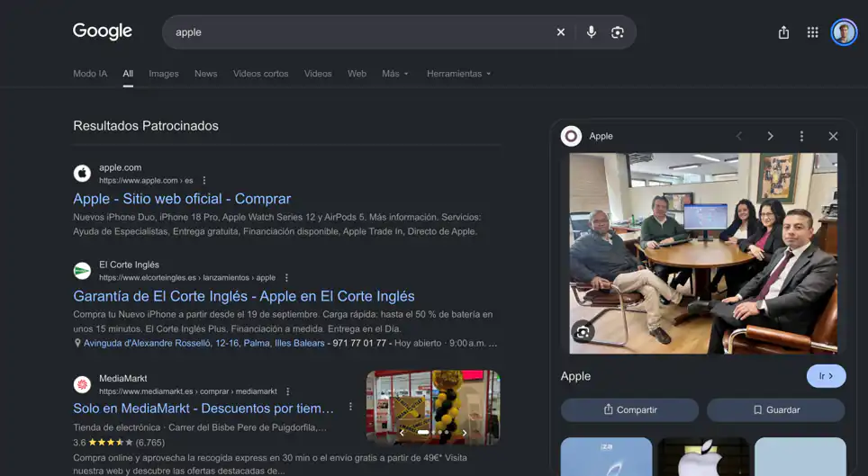
Task: Click the location pin for El Corte Inglés address
Action: coord(77,343)
